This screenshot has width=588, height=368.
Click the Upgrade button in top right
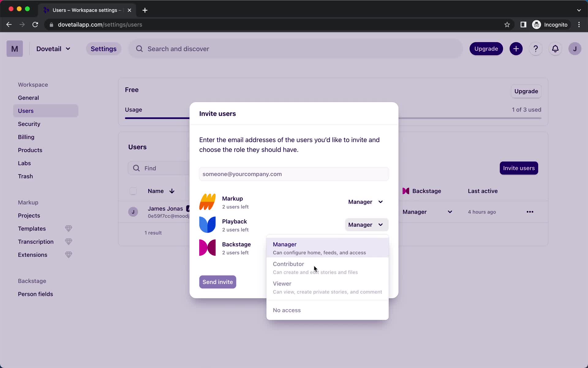[486, 49]
